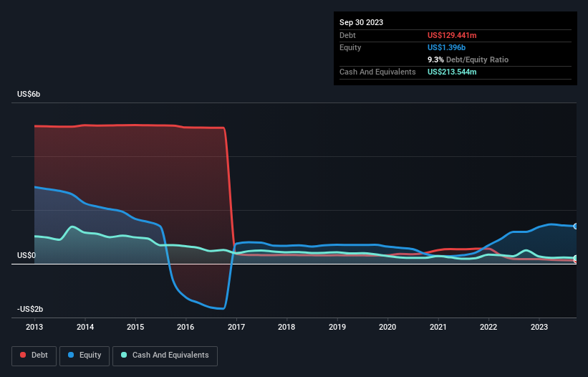Click the 2015 x-axis label

(135, 327)
